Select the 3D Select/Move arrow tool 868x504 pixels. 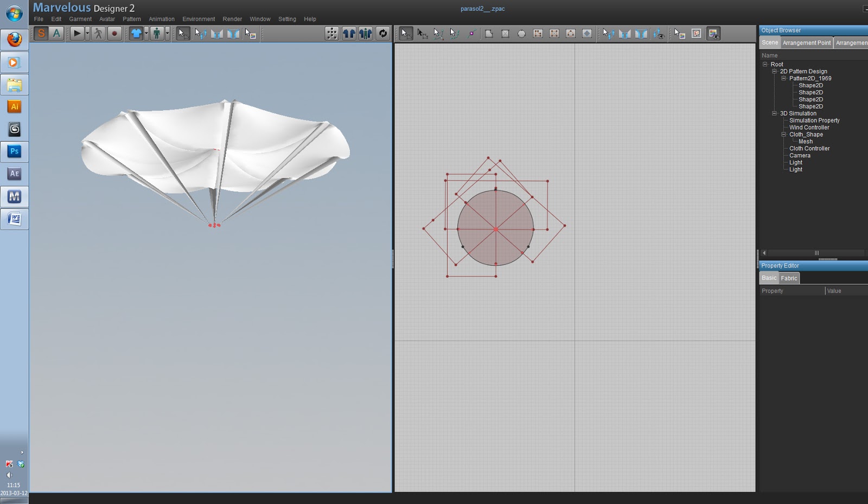(x=183, y=34)
